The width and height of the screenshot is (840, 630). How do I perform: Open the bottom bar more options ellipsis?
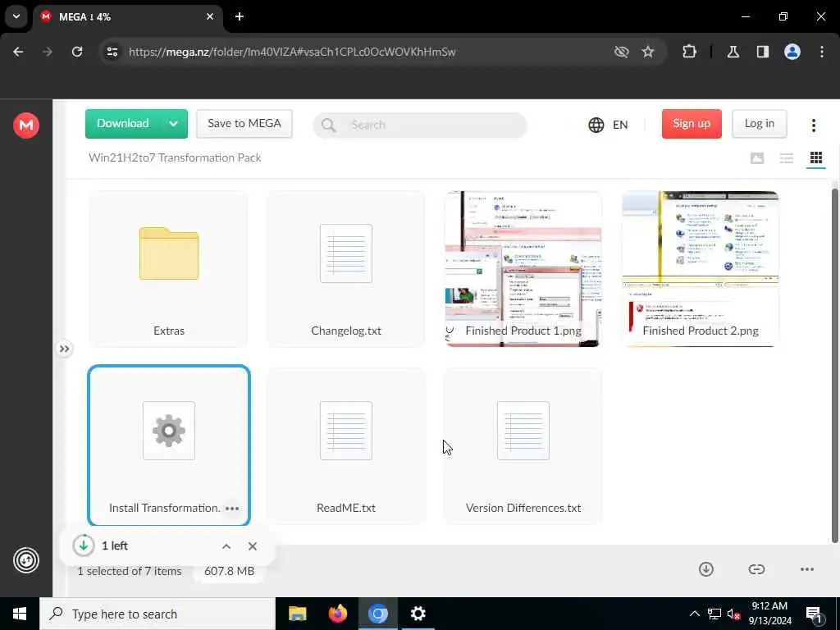coord(807,569)
